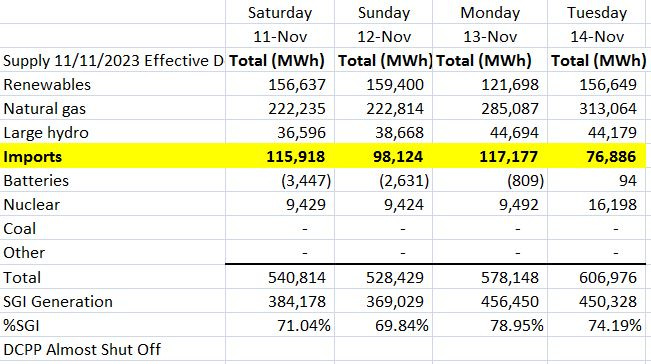
Task: Click SGI Generation value 456,450
Action: click(510, 301)
